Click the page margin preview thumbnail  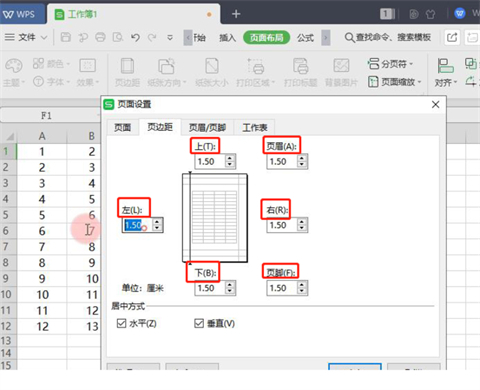(215, 218)
